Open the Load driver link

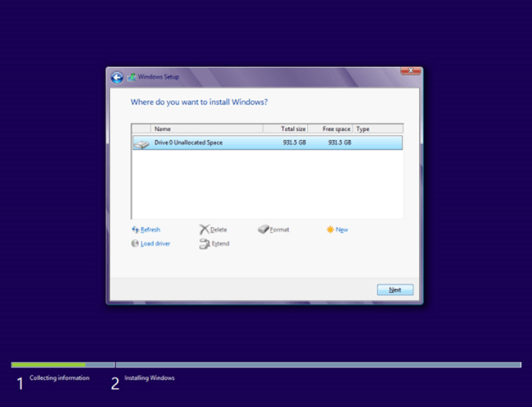click(x=156, y=244)
